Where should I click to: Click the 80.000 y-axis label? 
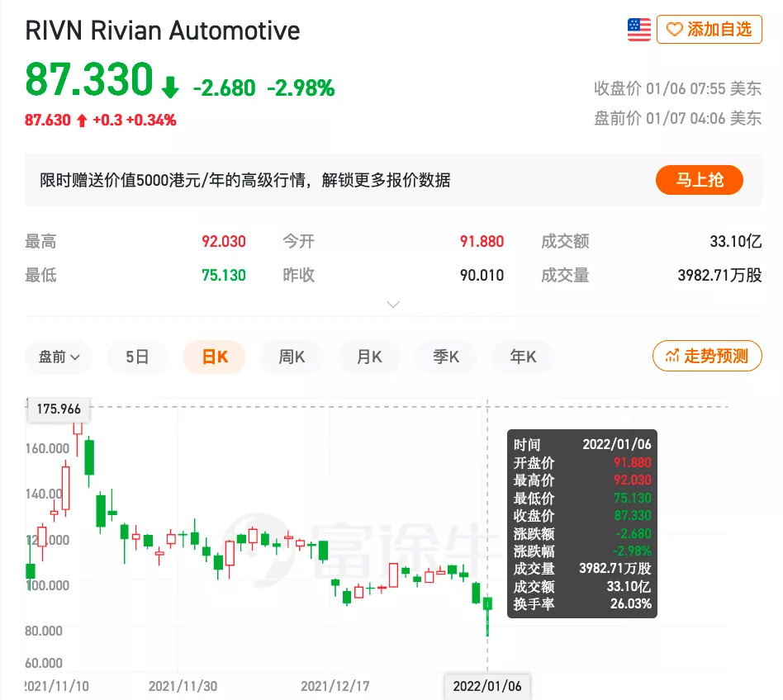click(44, 631)
